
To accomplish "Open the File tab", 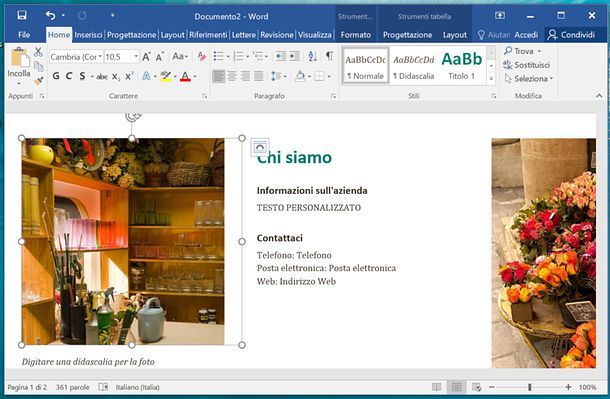I will pos(24,35).
